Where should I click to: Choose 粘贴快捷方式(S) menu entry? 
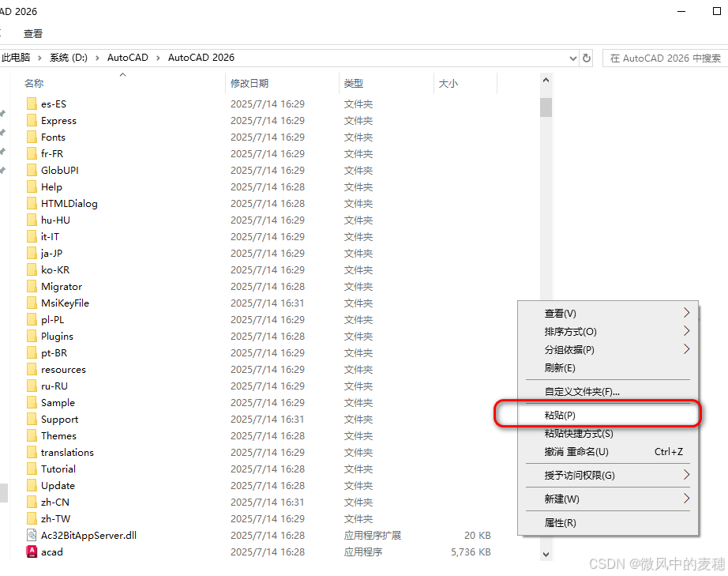608,434
